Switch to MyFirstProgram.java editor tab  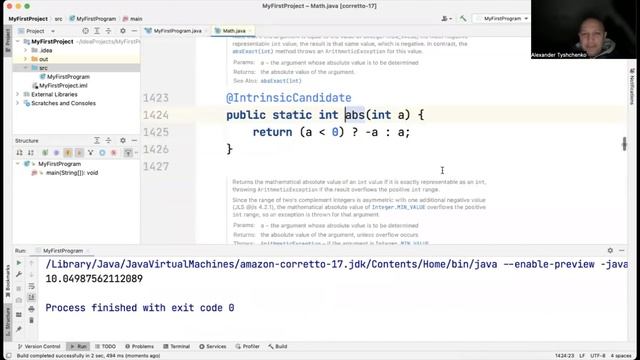tap(174, 31)
